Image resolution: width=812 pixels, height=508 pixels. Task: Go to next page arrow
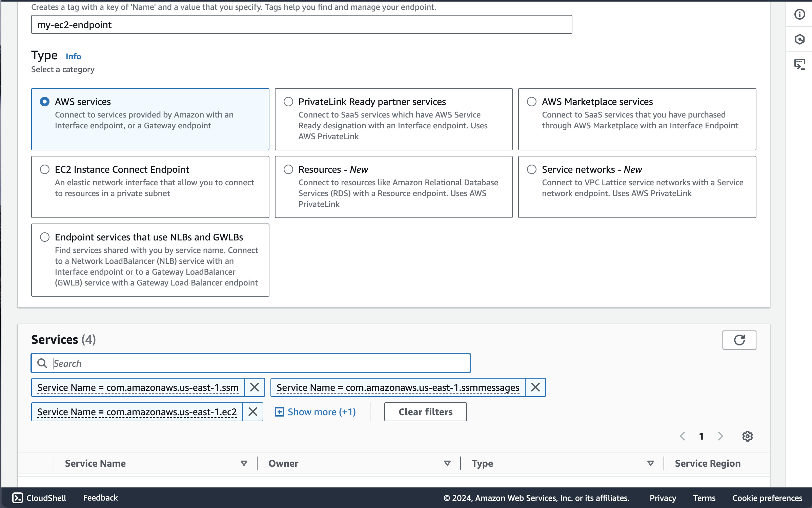pos(720,436)
